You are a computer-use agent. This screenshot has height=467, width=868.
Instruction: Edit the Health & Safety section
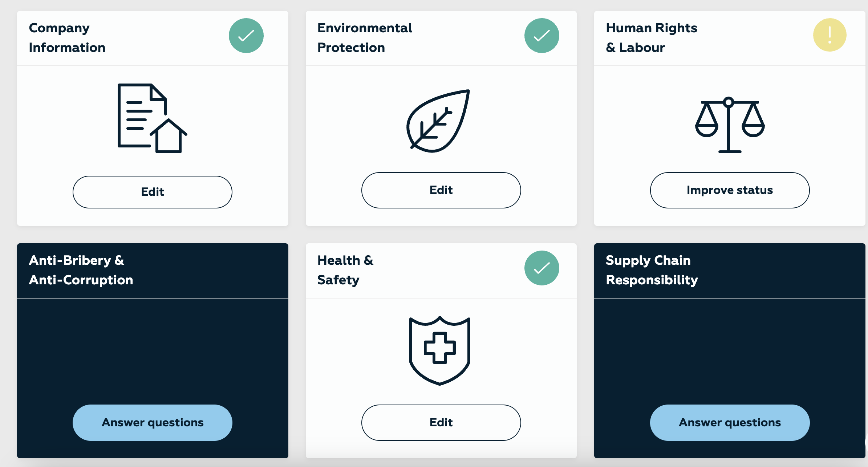(441, 422)
